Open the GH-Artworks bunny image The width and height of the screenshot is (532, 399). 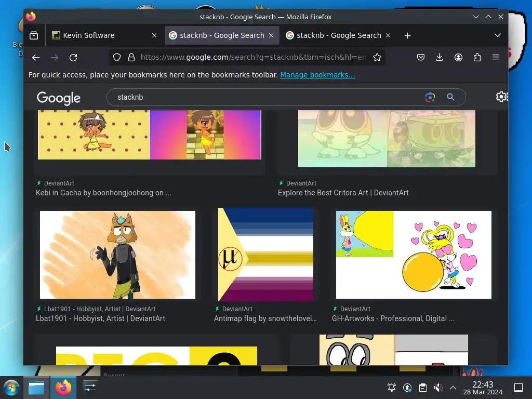click(x=414, y=255)
